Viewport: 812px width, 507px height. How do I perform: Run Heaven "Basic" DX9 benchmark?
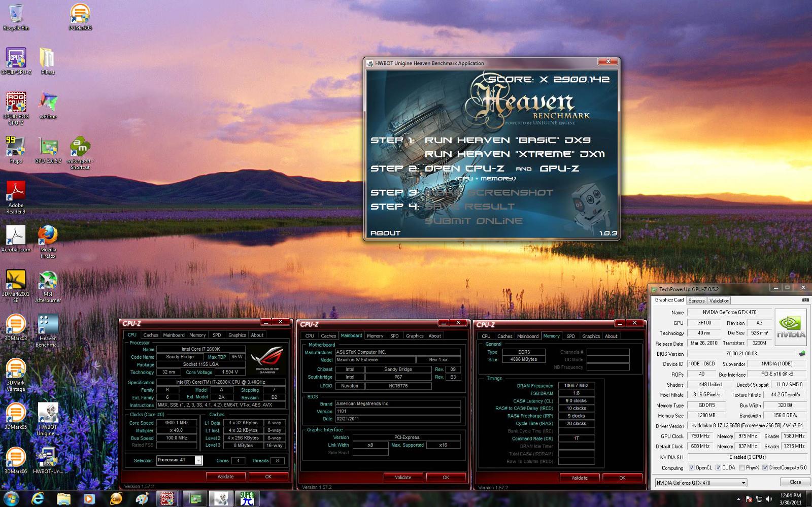pyautogui.click(x=507, y=140)
